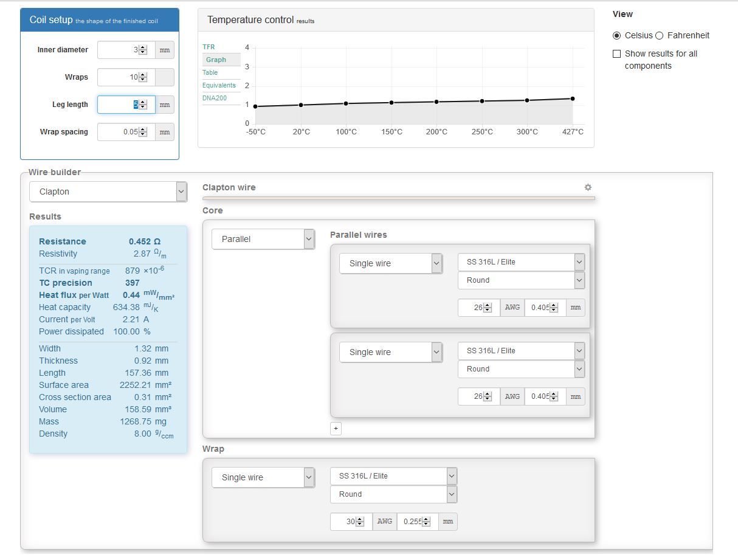This screenshot has width=738, height=560.
Task: Switch to the Table tab
Action: (210, 72)
